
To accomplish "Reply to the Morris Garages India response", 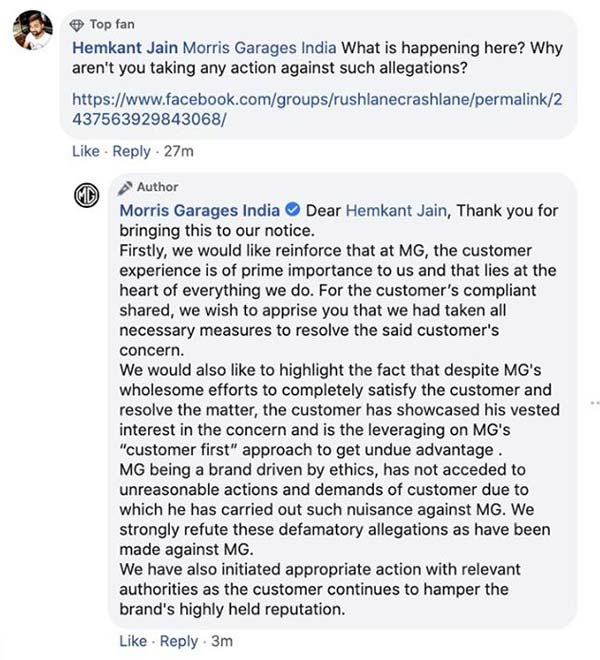I will click(x=179, y=641).
